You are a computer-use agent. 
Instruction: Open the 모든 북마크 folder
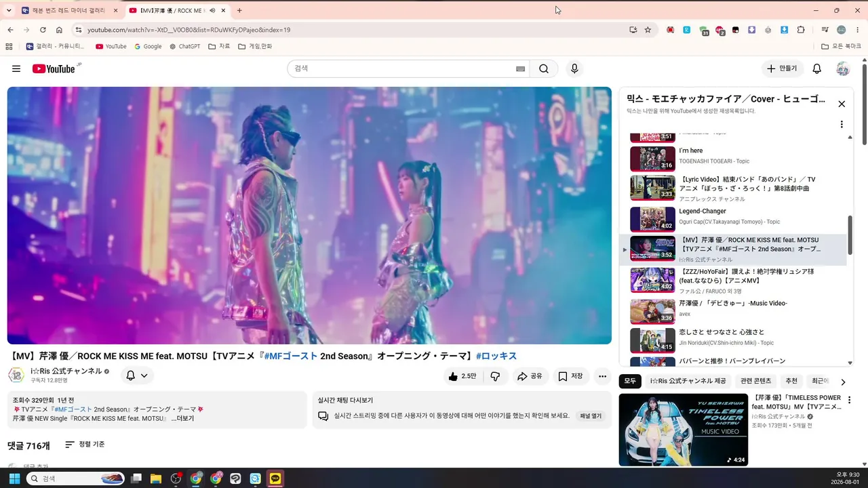click(841, 47)
